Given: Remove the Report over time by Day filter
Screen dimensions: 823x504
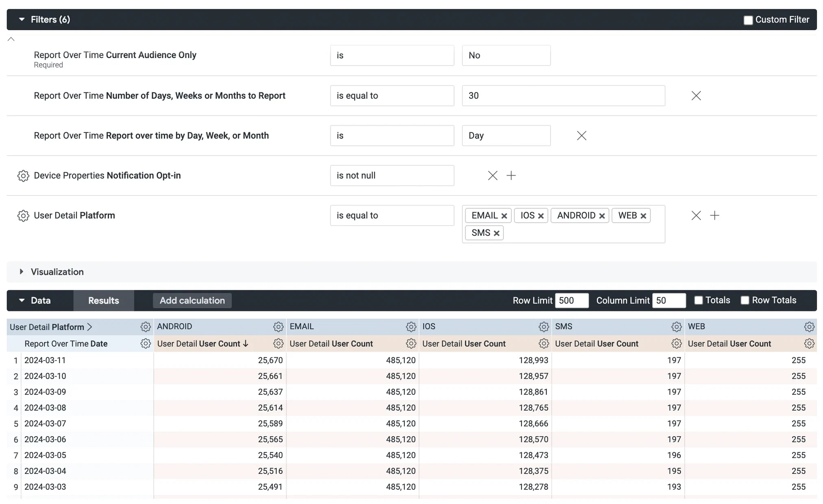Looking at the screenshot, I should click(581, 135).
